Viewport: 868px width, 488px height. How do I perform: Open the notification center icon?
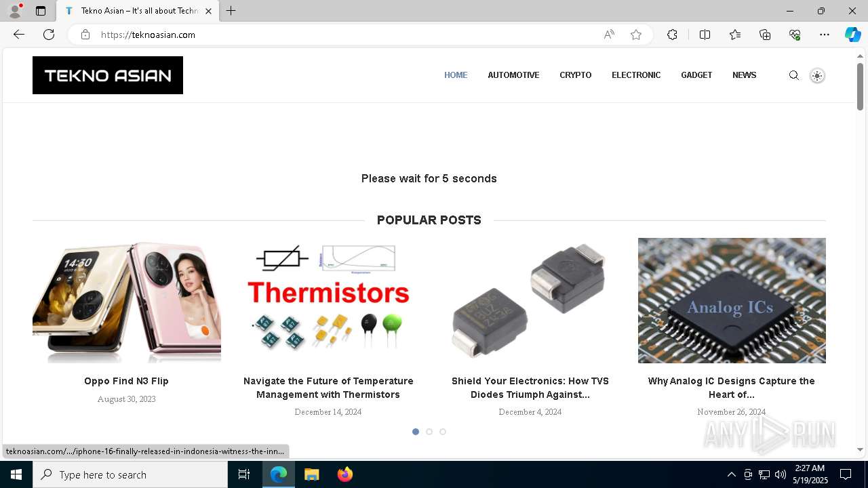pos(846,474)
